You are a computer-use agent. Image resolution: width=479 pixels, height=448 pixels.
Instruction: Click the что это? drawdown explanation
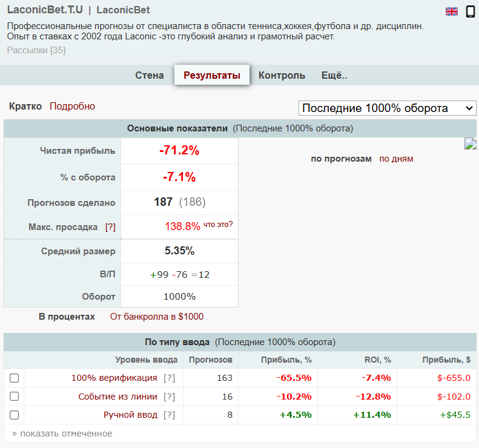pos(218,225)
